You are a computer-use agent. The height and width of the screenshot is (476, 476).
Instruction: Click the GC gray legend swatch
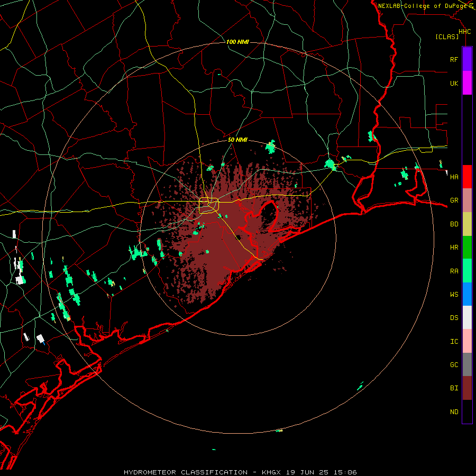(x=467, y=364)
